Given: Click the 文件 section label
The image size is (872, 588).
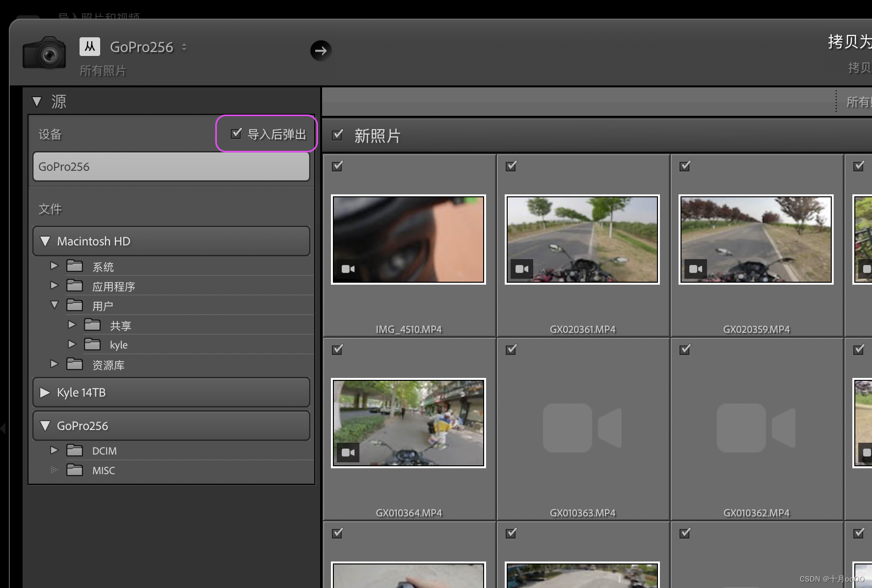Looking at the screenshot, I should tap(50, 209).
